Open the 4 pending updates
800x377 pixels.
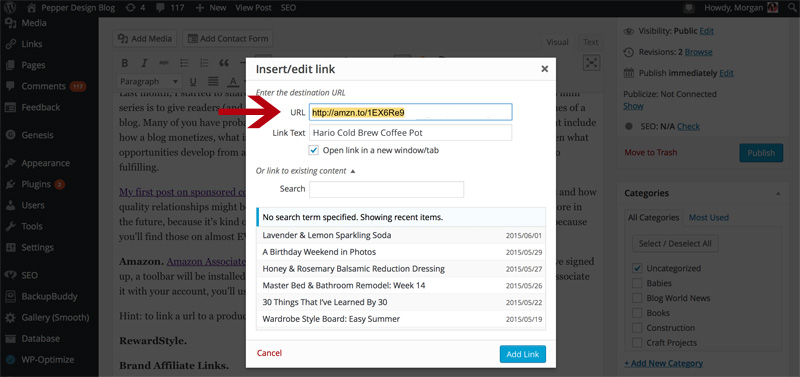coord(136,8)
